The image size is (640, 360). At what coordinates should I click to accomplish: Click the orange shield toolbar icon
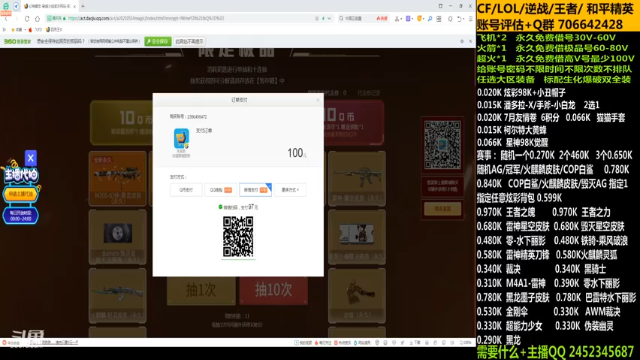[419, 18]
